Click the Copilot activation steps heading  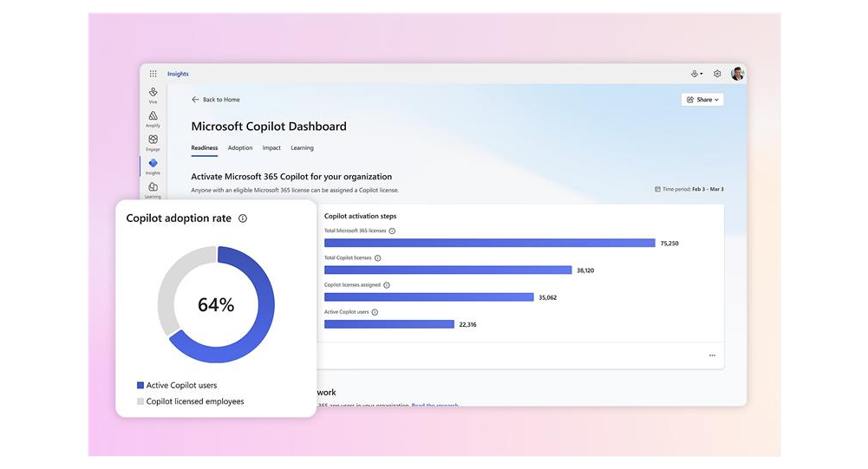point(361,216)
